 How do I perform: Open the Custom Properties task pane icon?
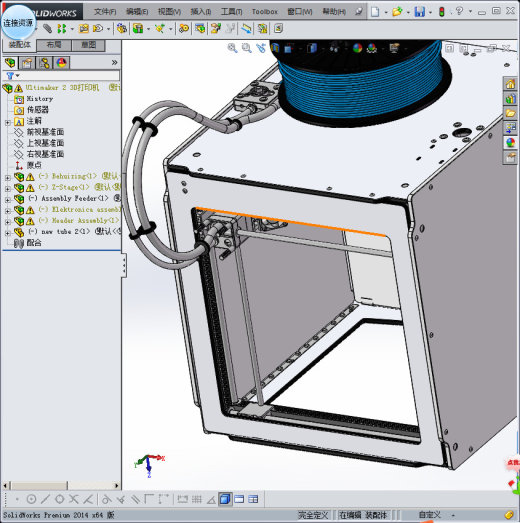(510, 157)
